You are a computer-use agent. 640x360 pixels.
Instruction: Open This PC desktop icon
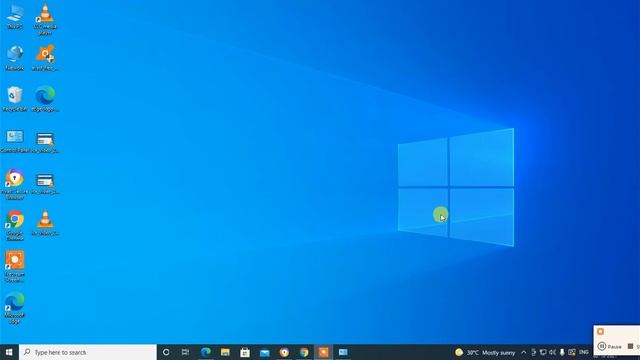pyautogui.click(x=15, y=16)
